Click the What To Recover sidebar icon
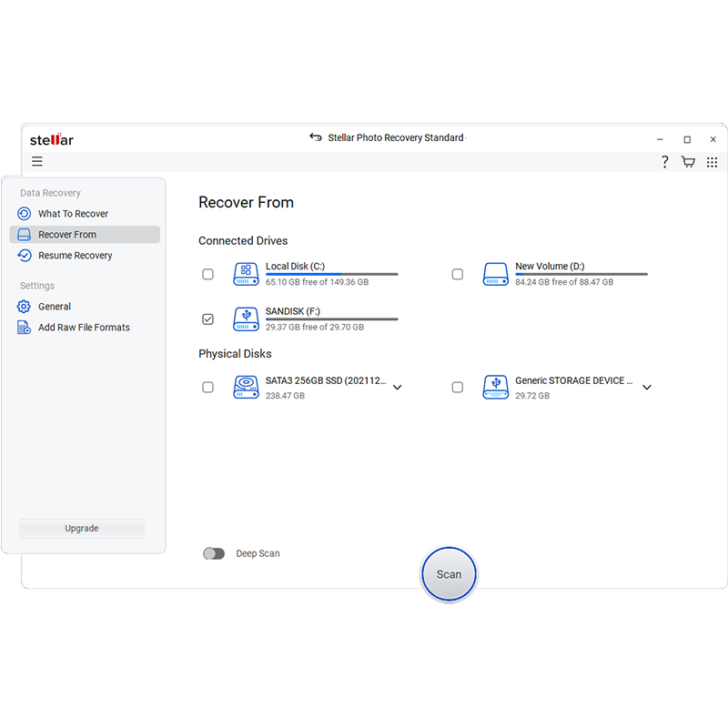The width and height of the screenshot is (728, 728). (25, 214)
